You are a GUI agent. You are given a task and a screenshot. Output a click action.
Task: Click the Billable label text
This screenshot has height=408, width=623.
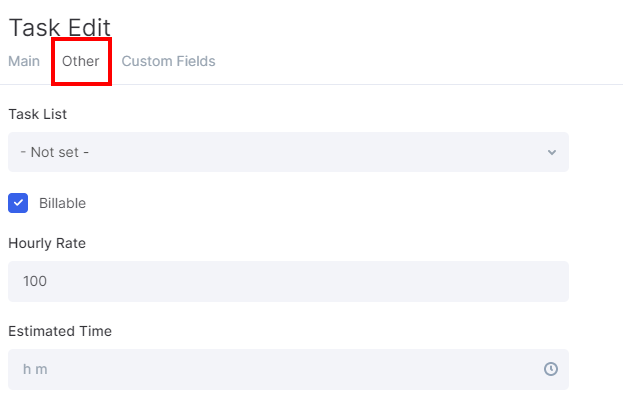tap(62, 203)
